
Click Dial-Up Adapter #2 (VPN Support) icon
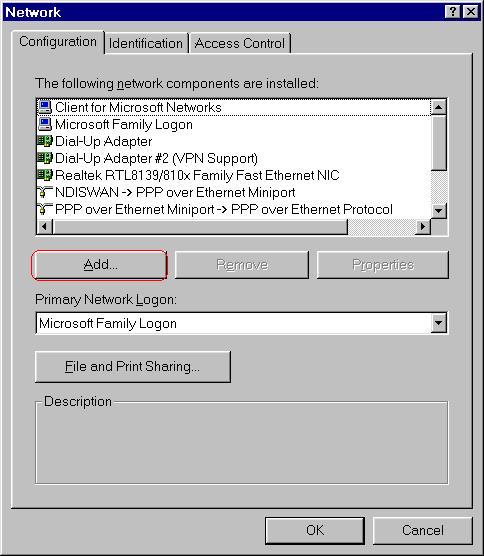[45, 158]
